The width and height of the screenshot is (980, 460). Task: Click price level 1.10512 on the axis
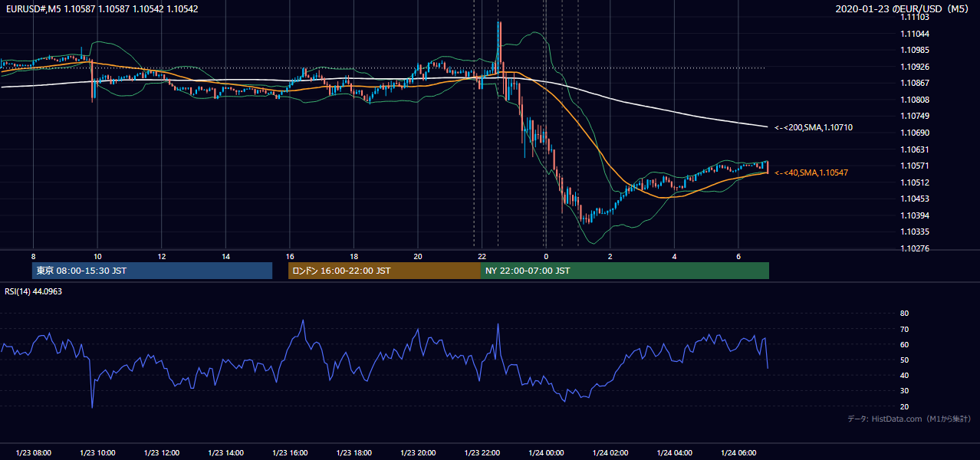coord(915,182)
